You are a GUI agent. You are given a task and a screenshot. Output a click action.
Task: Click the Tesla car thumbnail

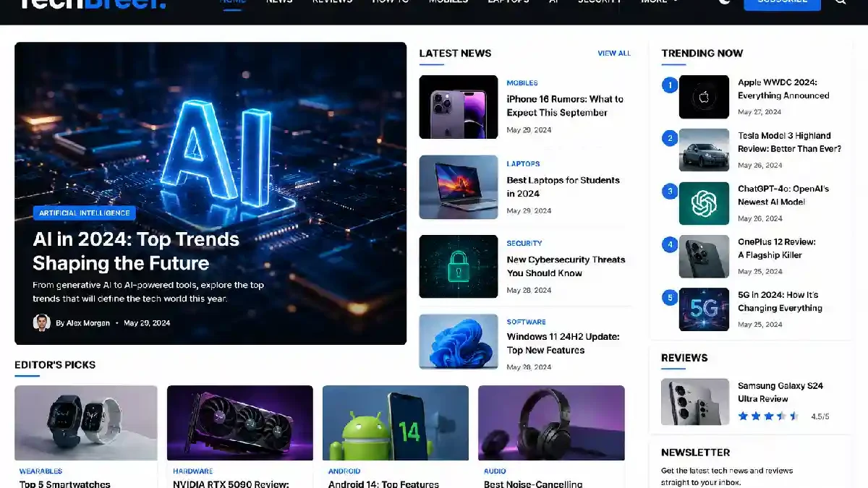(704, 150)
